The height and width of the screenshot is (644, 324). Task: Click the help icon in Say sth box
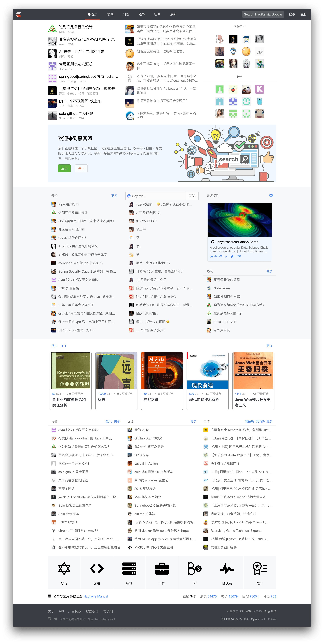pyautogui.click(x=129, y=196)
